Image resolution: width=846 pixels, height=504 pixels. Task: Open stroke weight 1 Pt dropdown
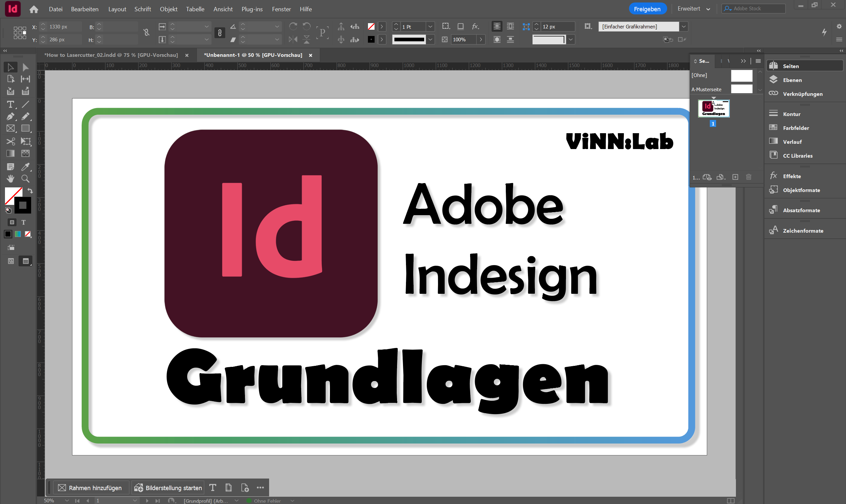[x=430, y=26]
